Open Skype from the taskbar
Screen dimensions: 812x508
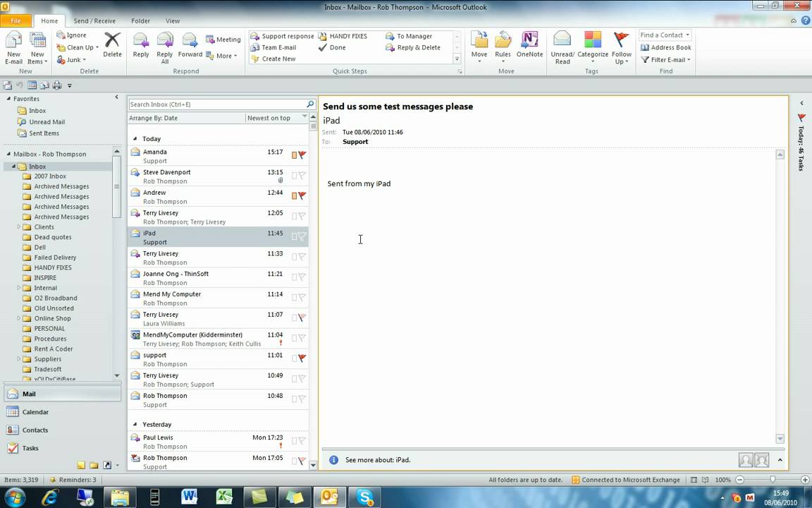tap(364, 497)
